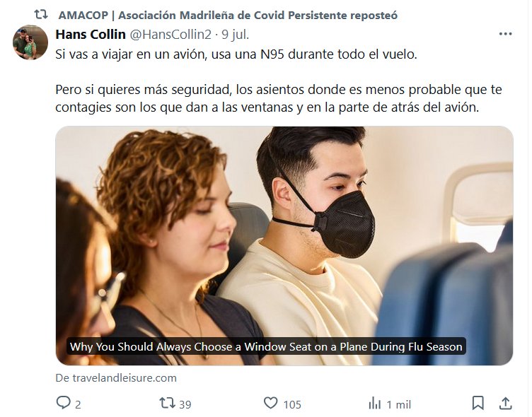Viewport: 532px width, 417px height.
Task: Open AMACOP reposteó account link
Action: coord(228,16)
